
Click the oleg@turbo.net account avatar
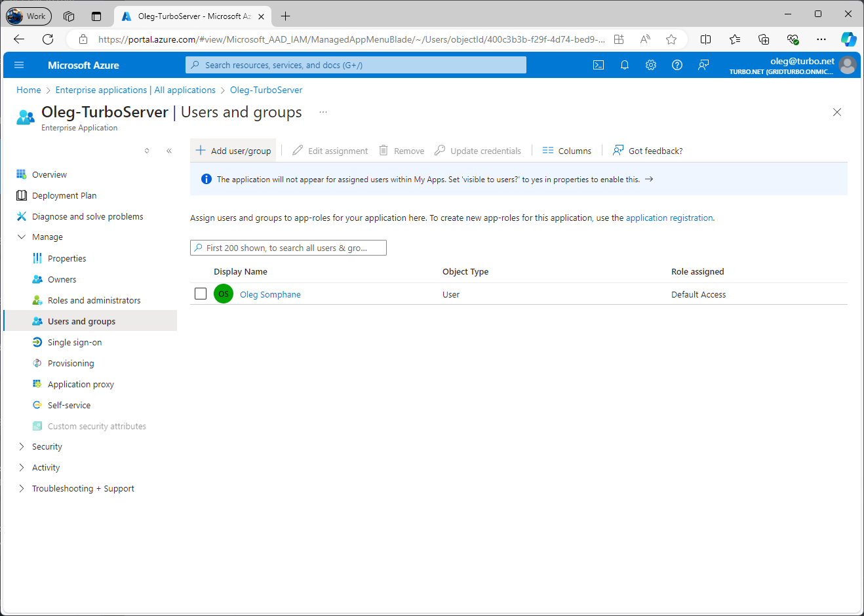pos(847,65)
